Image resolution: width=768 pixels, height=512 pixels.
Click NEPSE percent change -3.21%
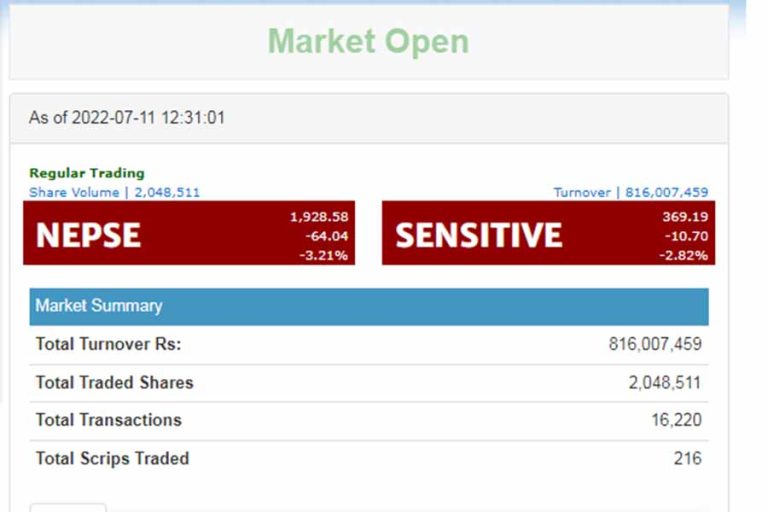coord(324,255)
